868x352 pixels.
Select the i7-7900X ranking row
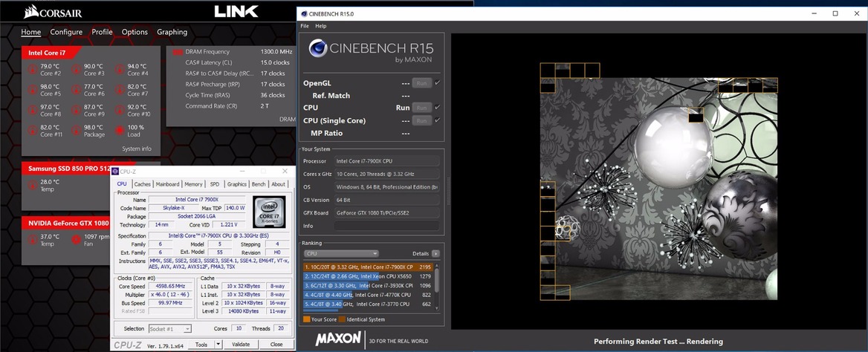click(x=368, y=267)
